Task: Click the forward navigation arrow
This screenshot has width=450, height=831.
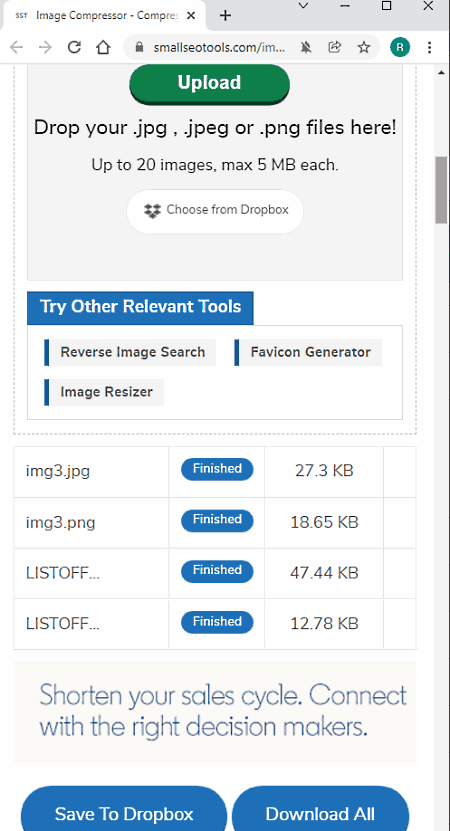Action: point(45,47)
